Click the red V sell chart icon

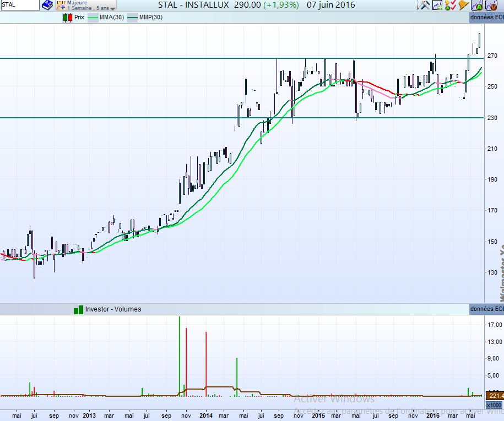[491, 5]
